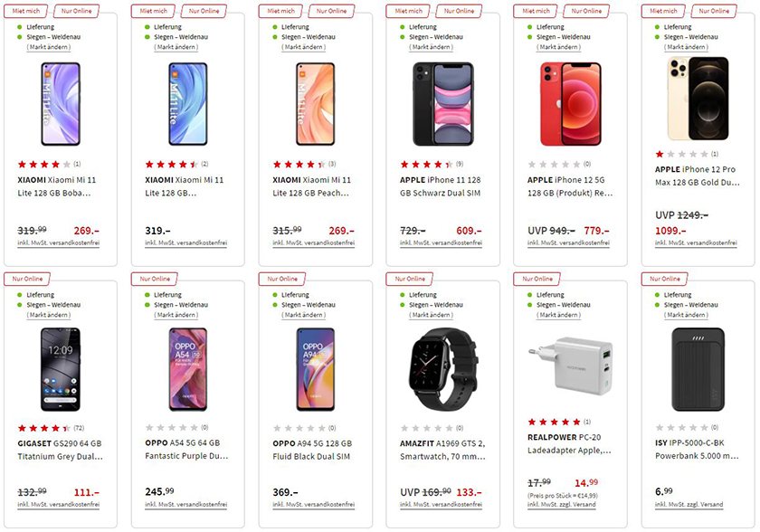
Task: Click the 133.– price on the Amazfit card
Action: (x=468, y=491)
